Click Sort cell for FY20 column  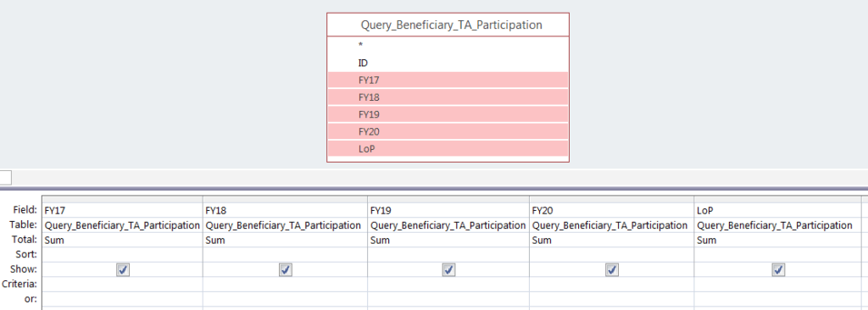[612, 255]
